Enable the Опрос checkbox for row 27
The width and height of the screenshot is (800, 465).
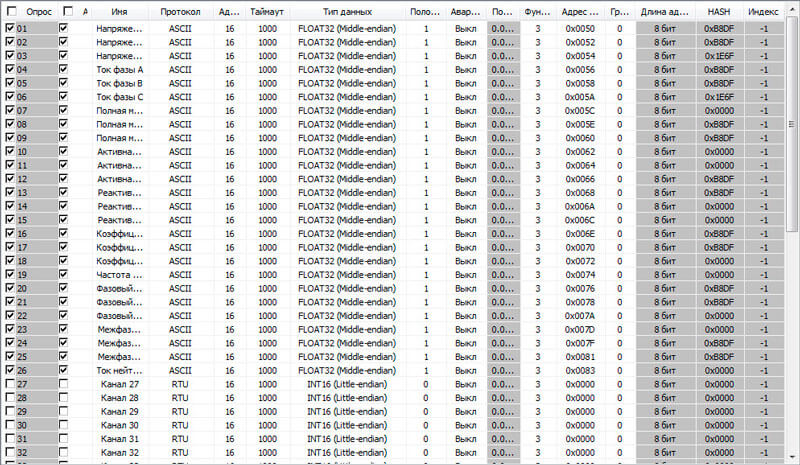click(10, 384)
